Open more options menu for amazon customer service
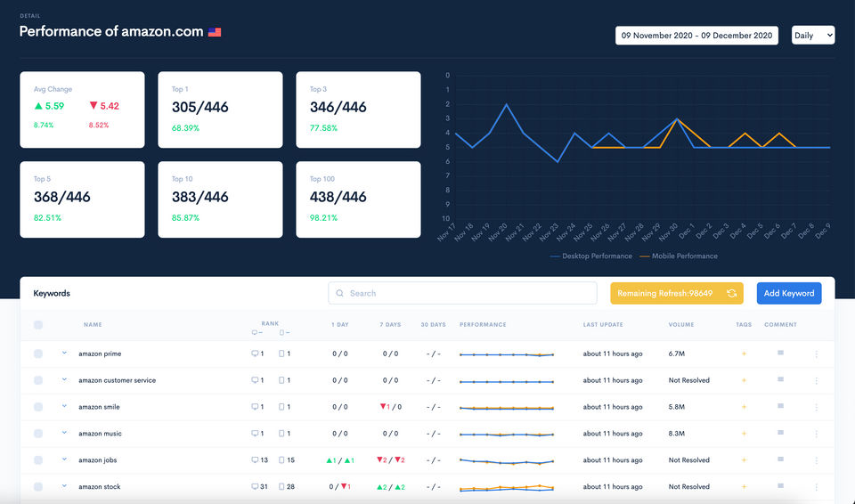 click(x=817, y=381)
